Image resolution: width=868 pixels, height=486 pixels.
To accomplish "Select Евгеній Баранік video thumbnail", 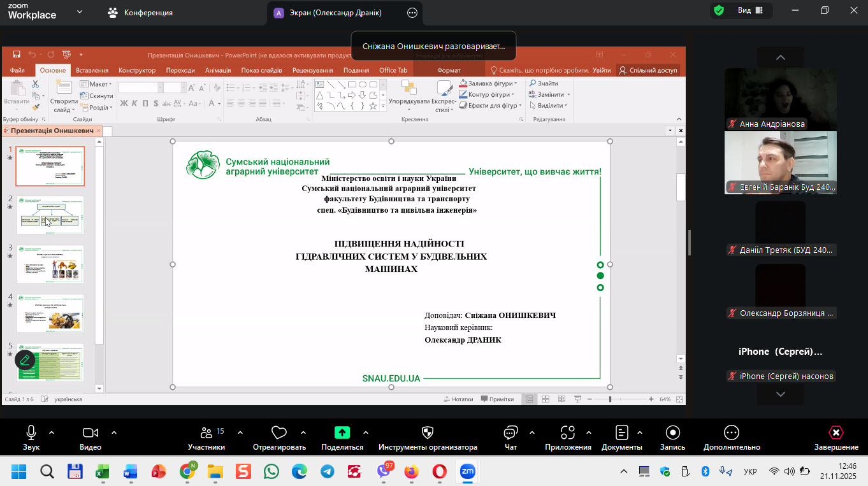I will pos(780,162).
